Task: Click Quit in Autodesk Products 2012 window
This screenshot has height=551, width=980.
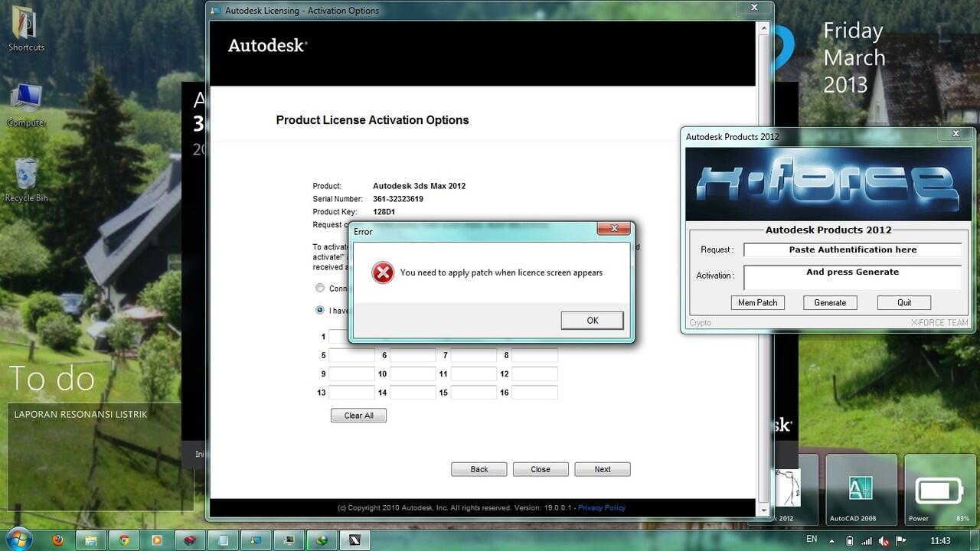Action: click(904, 303)
